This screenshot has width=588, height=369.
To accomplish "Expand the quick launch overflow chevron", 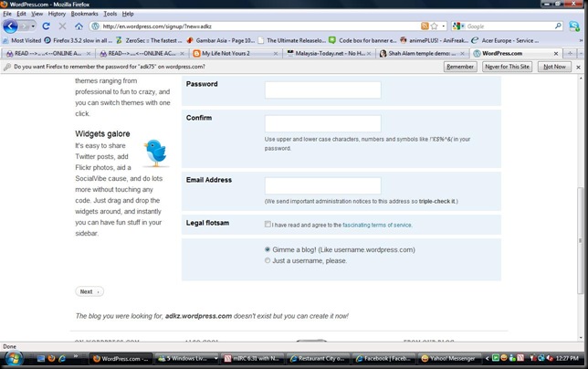I will point(76,355).
